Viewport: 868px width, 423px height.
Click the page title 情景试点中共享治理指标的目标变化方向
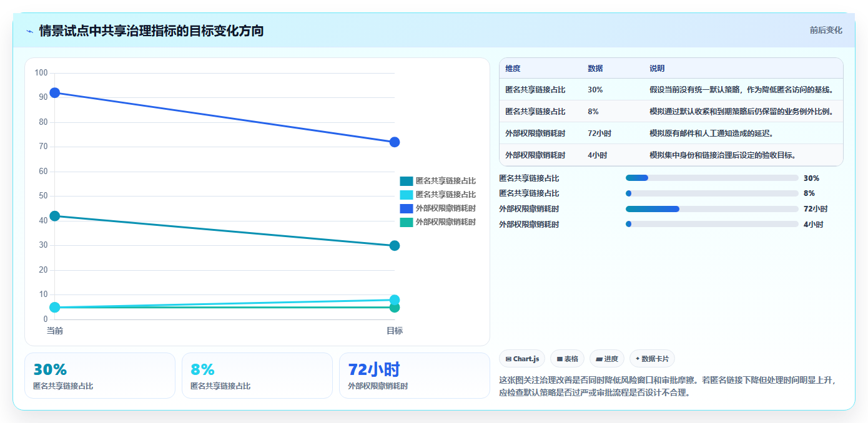tap(151, 31)
